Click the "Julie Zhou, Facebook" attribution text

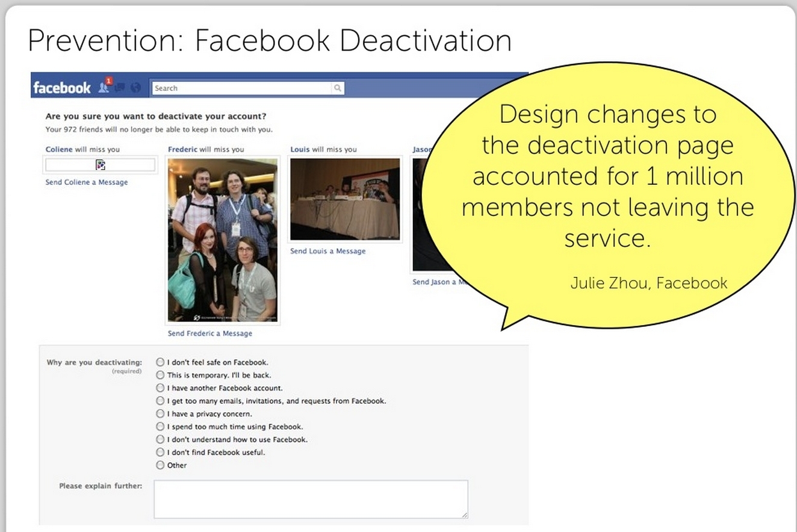649,283
